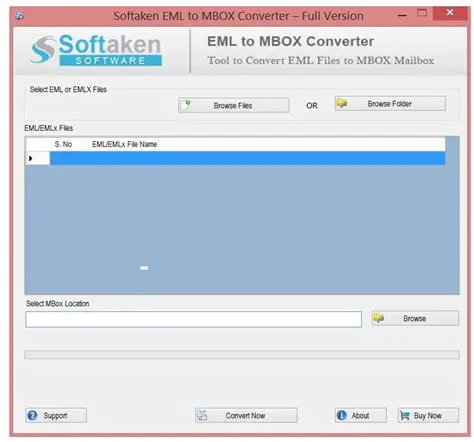Click the Browse button for MBox location

[415, 318]
